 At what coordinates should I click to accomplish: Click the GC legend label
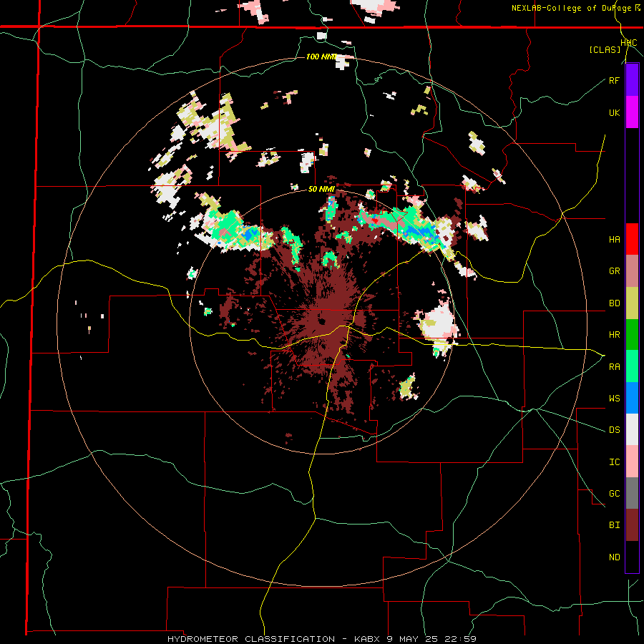(x=614, y=493)
